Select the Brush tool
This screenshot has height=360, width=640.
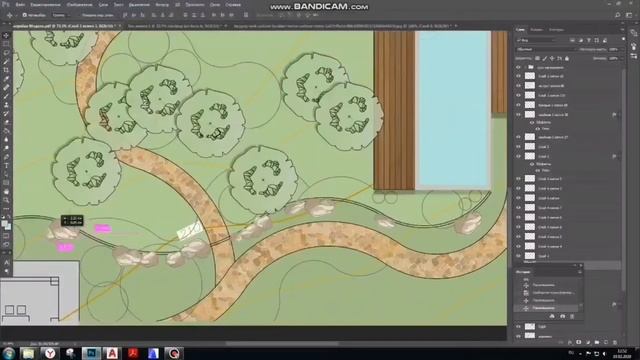pos(6,96)
